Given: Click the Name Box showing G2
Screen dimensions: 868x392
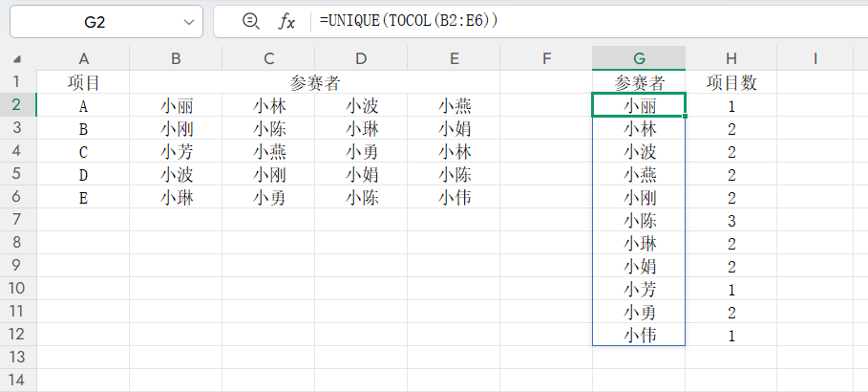Looking at the screenshot, I should 106,22.
